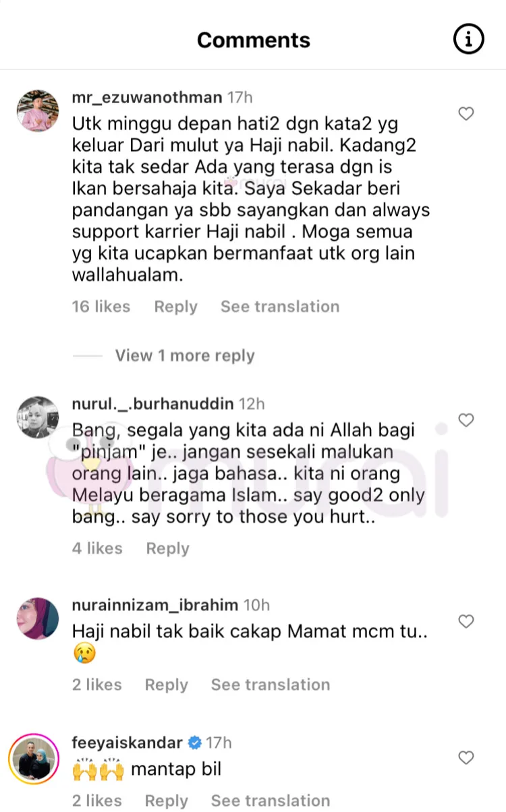See translation of mr_ezuwanothman's comment

point(280,307)
